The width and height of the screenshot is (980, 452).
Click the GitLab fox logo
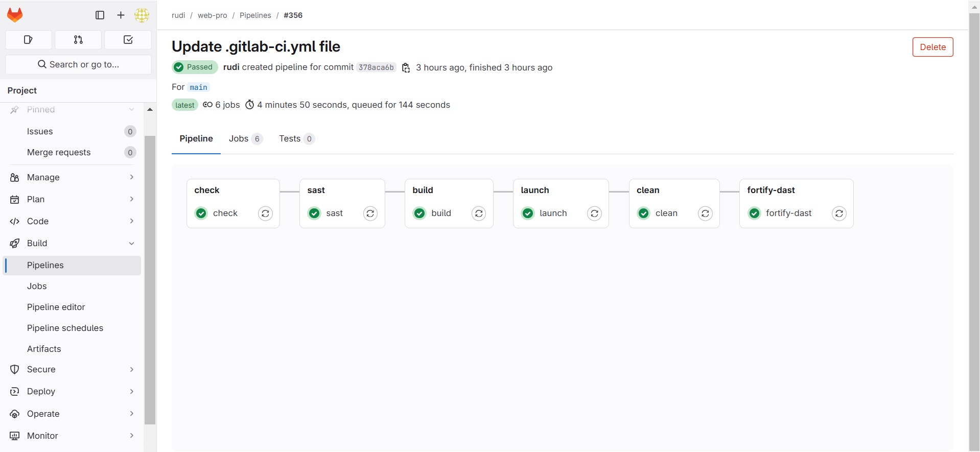tap(15, 15)
